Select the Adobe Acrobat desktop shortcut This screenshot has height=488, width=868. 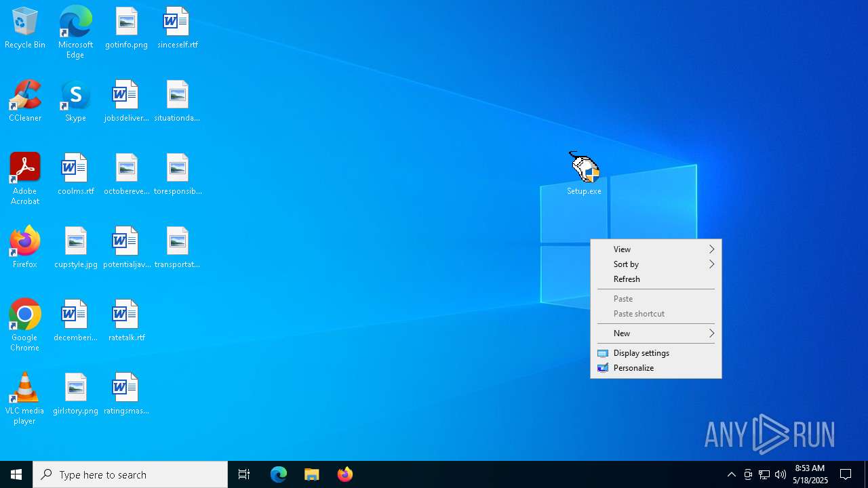25,179
